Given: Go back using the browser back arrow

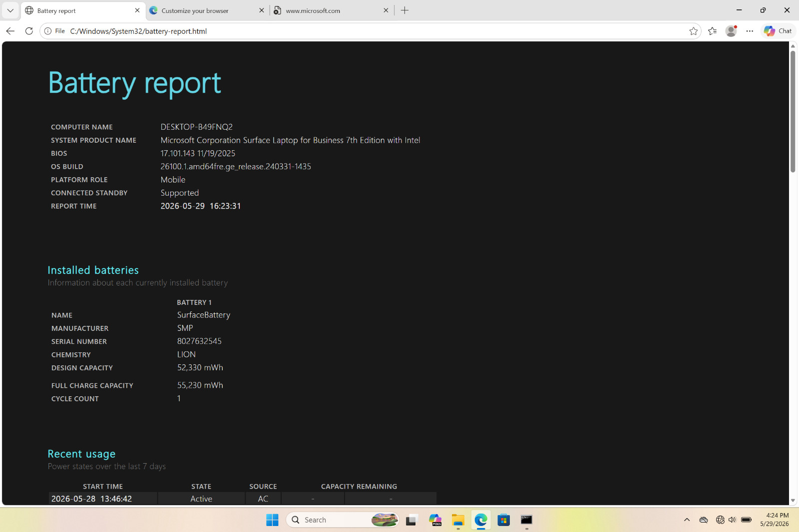Looking at the screenshot, I should tap(10, 31).
